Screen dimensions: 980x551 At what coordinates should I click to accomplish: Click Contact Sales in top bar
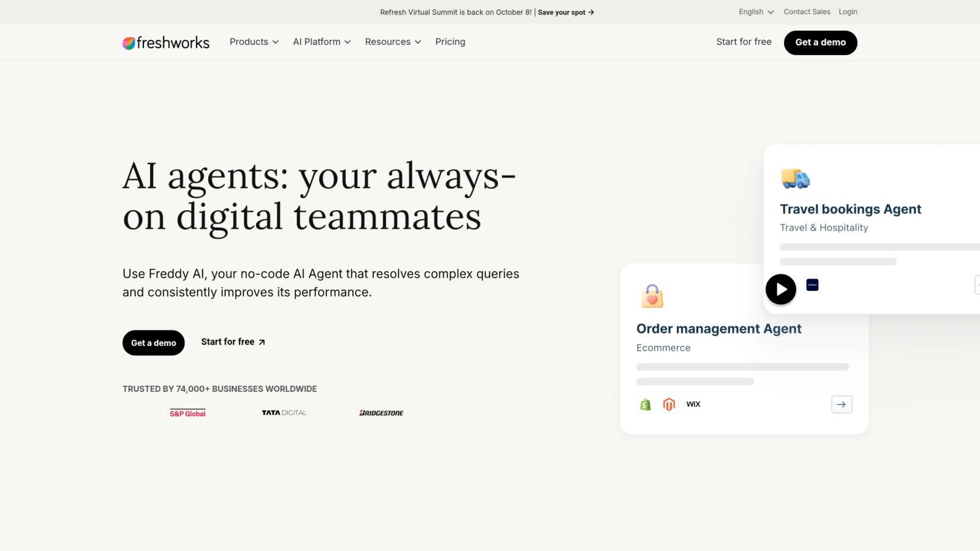point(807,12)
